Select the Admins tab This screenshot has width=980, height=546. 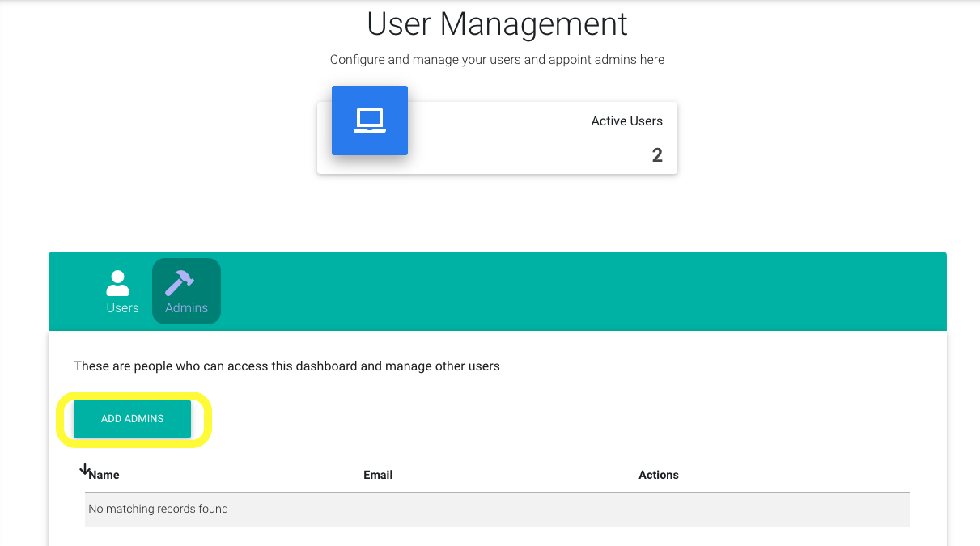[x=186, y=291]
